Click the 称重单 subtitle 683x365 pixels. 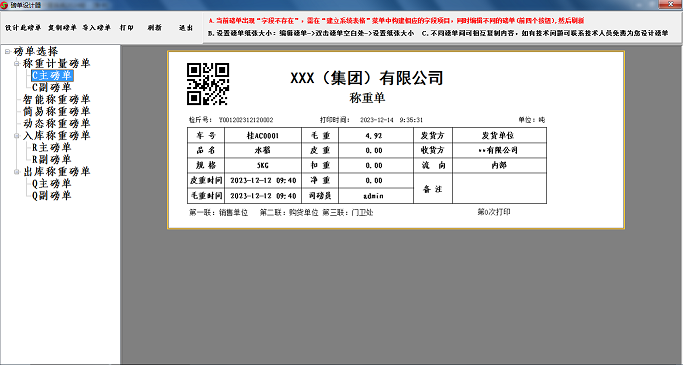(x=367, y=98)
